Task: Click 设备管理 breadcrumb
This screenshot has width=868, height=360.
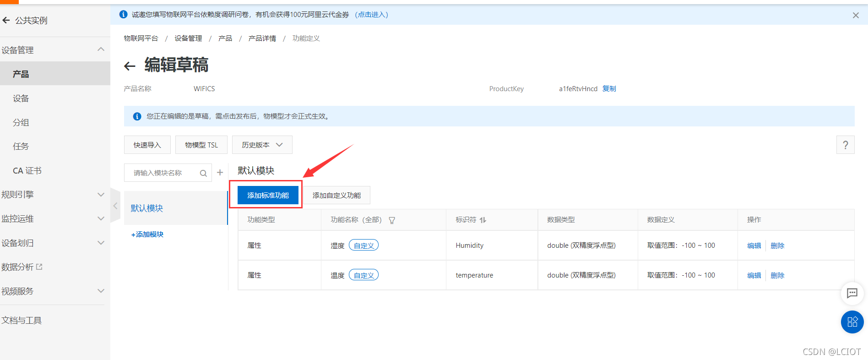Action: pos(188,38)
